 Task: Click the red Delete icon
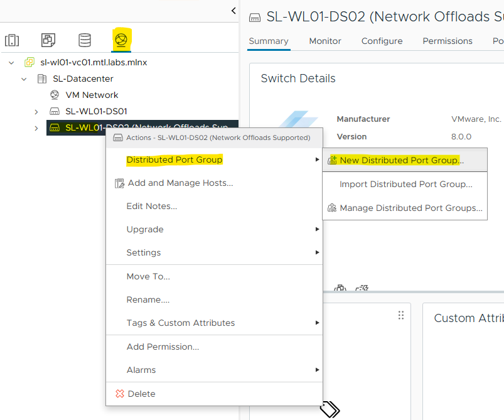point(120,394)
